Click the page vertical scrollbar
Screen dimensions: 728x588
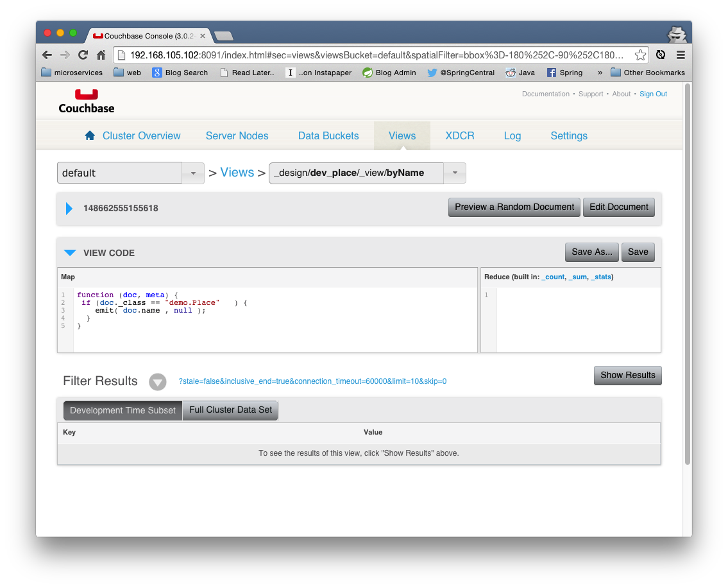(688, 274)
